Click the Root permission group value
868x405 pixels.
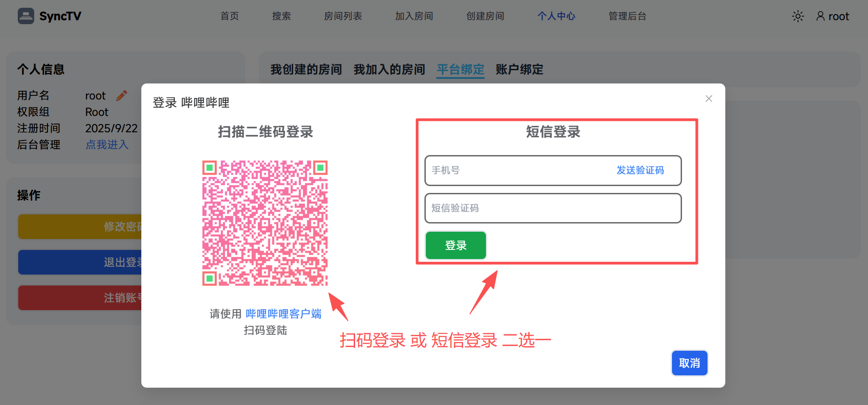tap(97, 112)
